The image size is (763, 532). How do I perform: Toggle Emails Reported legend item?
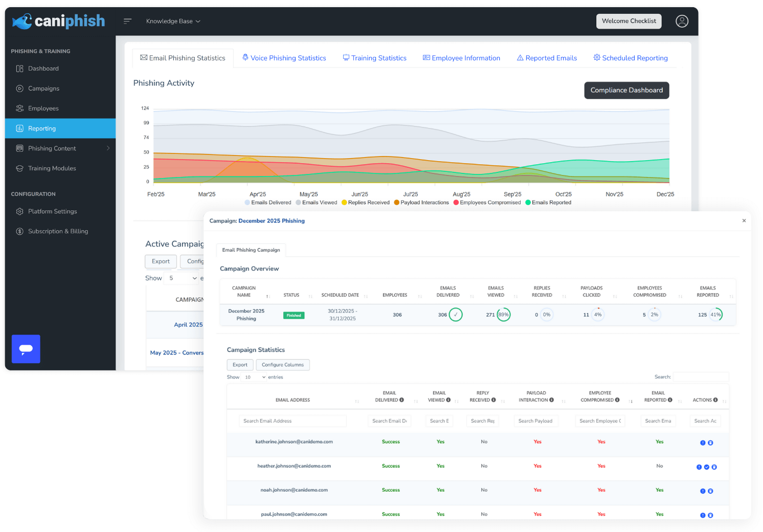548,203
